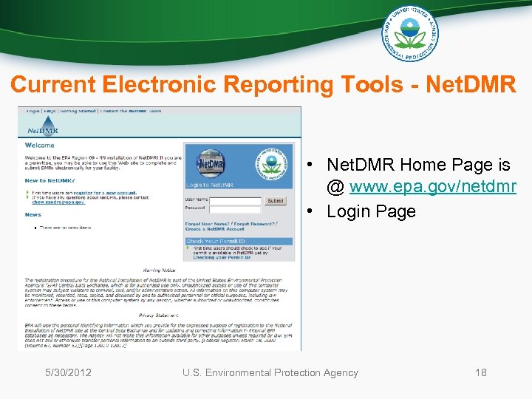The width and height of the screenshot is (532, 399).
Task: Click the New to NetDMR? heading
Action: point(50,180)
